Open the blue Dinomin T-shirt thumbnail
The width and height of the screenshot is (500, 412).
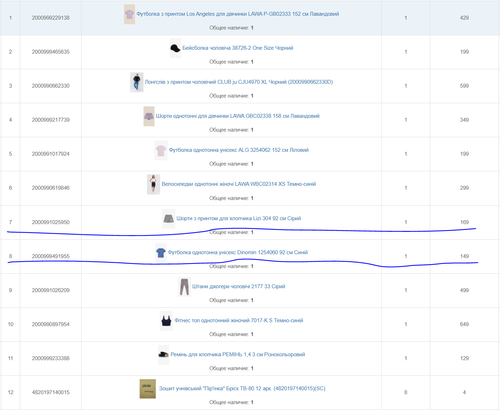pyautogui.click(x=161, y=253)
